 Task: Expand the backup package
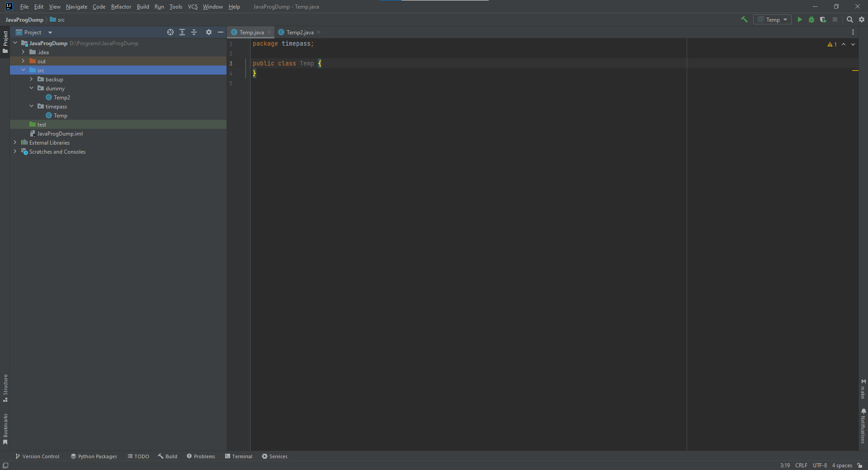point(31,79)
